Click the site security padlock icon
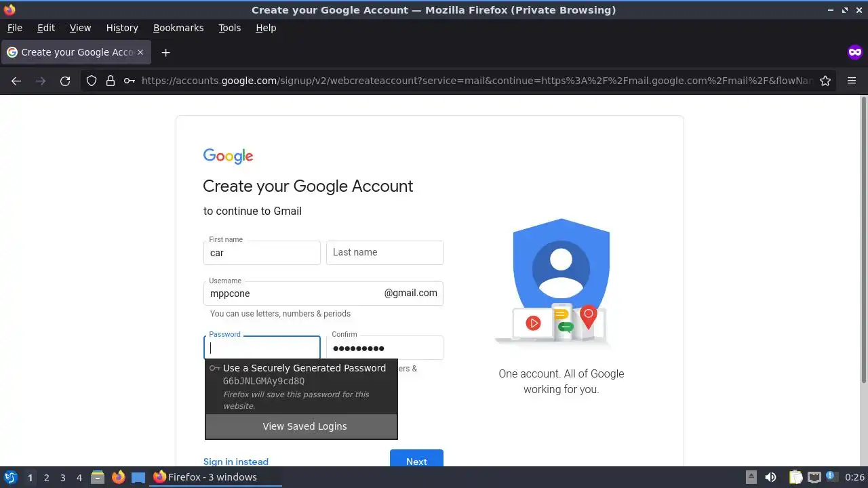The width and height of the screenshot is (868, 488). (111, 81)
